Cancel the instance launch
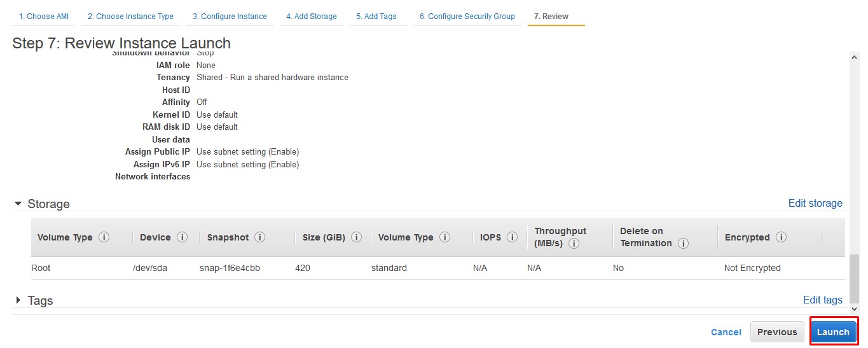The image size is (868, 348). click(x=726, y=332)
